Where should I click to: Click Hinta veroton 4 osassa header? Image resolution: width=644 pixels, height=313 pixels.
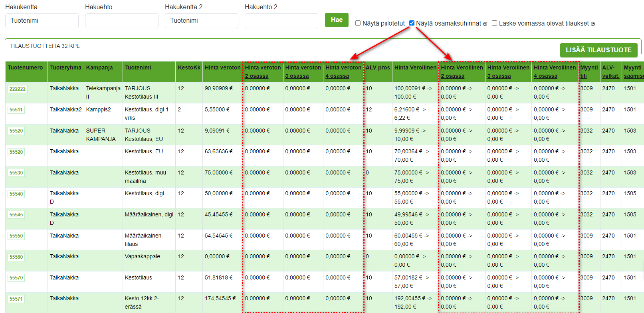(x=343, y=72)
